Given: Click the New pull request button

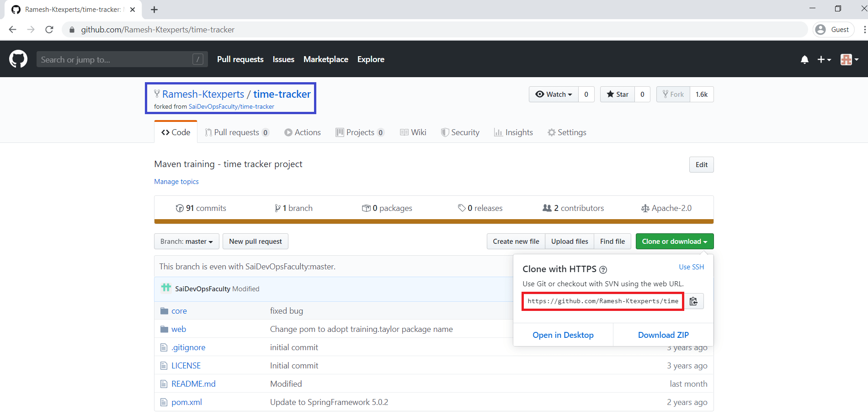Looking at the screenshot, I should pos(256,242).
